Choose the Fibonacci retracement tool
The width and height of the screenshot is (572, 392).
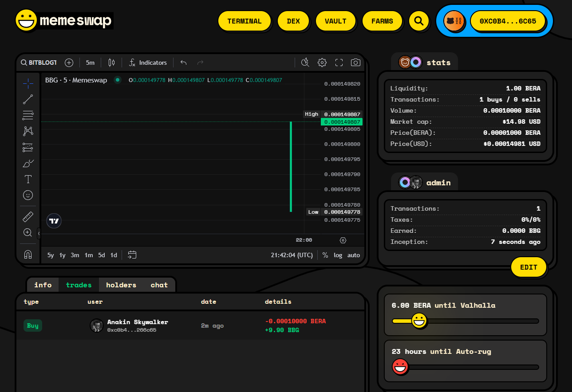pos(28,115)
